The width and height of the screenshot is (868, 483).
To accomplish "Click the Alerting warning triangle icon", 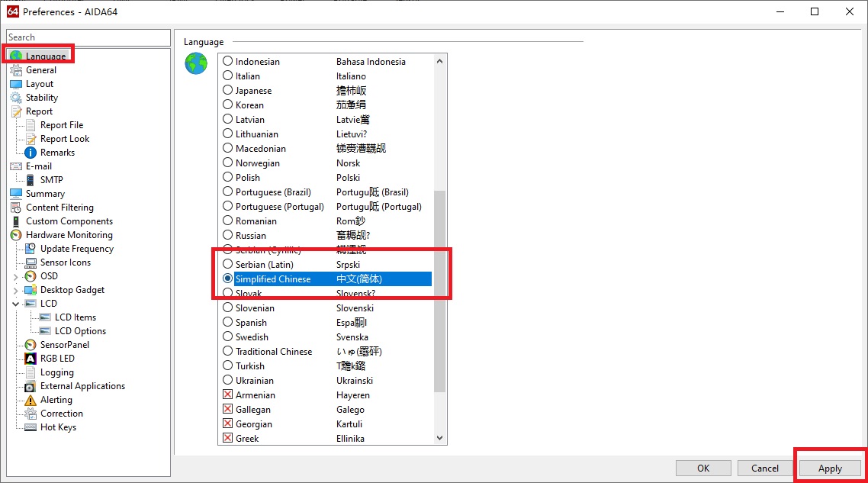I will point(31,400).
